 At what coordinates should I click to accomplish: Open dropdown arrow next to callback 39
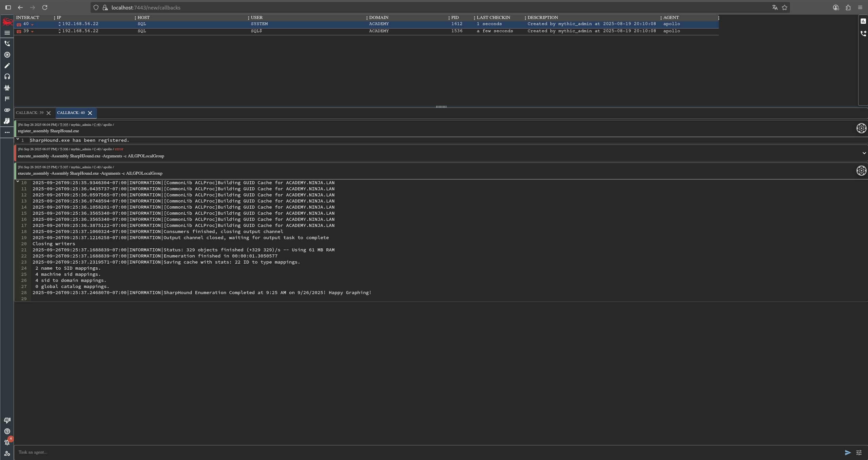pos(32,32)
